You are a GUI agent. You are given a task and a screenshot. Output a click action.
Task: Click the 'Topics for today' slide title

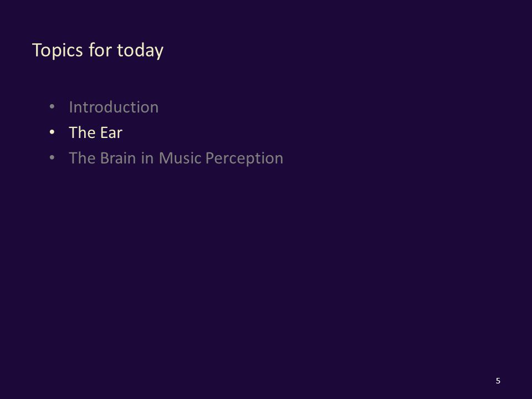pos(98,50)
